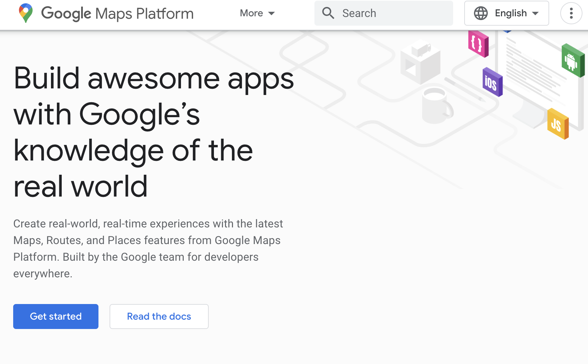Click the Build awesome apps headline
The image size is (588, 364).
click(x=154, y=132)
